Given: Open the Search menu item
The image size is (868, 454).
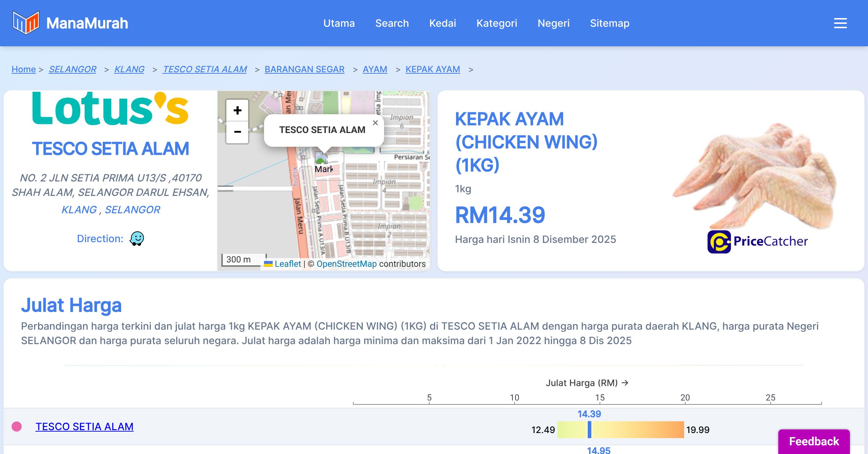Looking at the screenshot, I should tap(392, 23).
